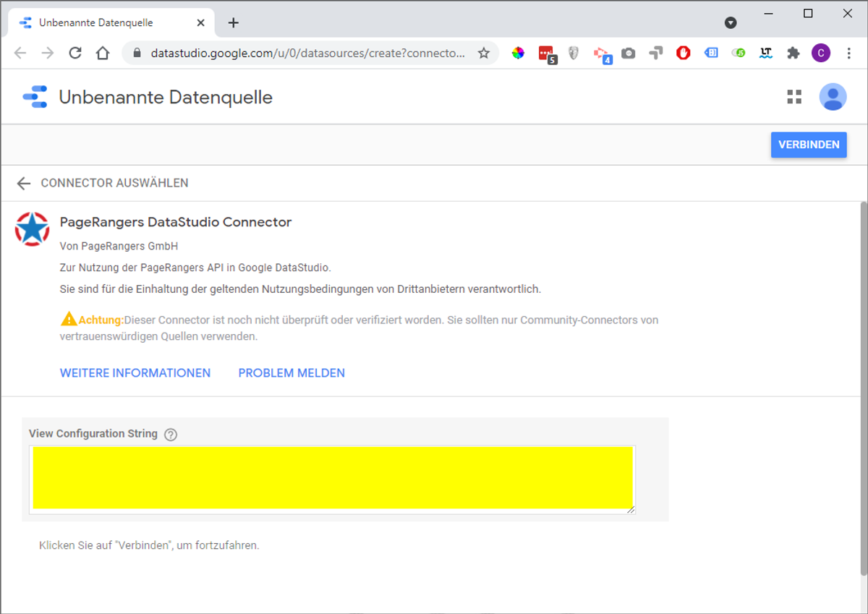Screen dimensions: 868x614
Task: Click the PageRangers DataStudio Connector heading
Action: (x=176, y=222)
